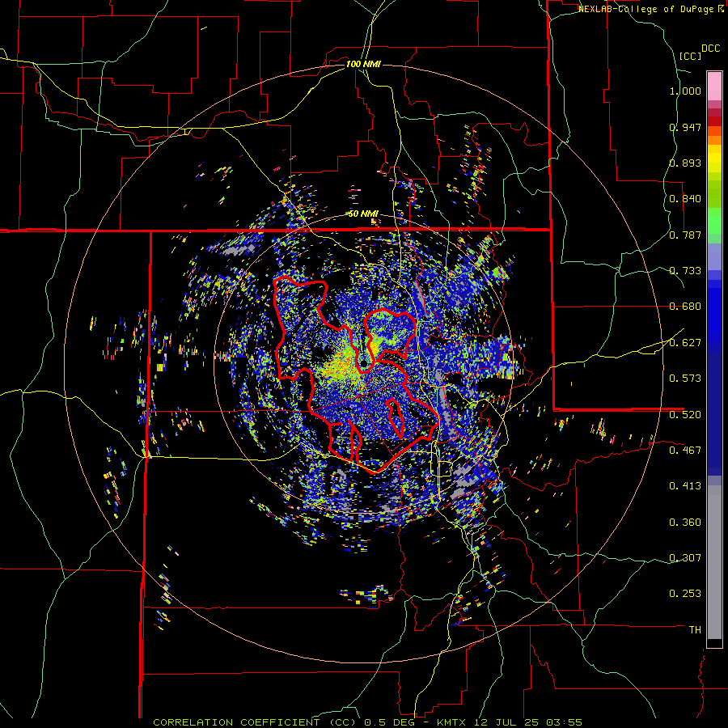This screenshot has width=728, height=728.
Task: Pick the red color band near 0.947
Action: [x=714, y=121]
